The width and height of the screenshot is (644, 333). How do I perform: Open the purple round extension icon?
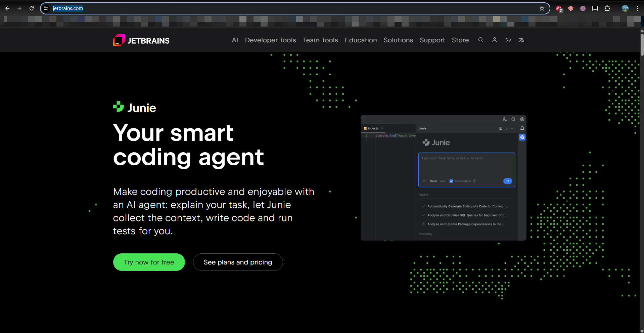(583, 8)
